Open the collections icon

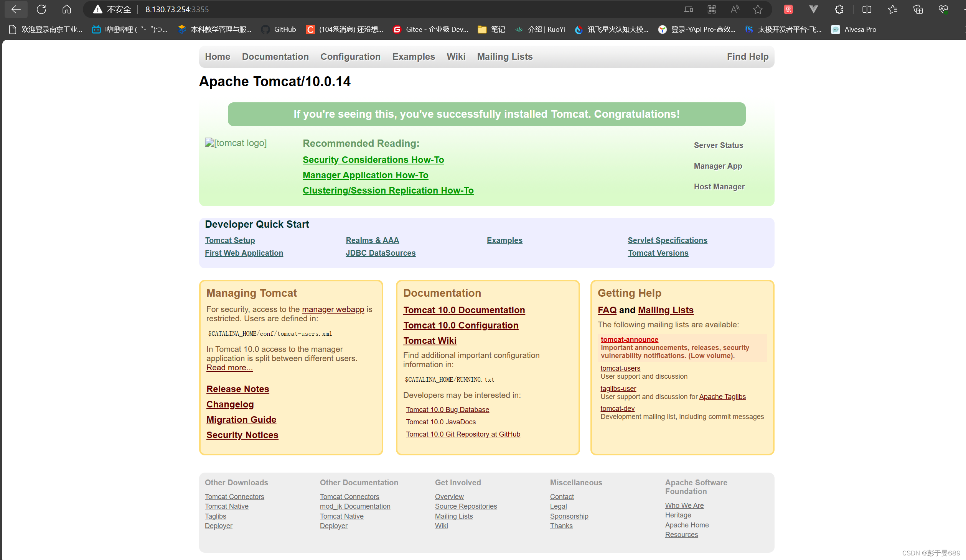tap(918, 9)
